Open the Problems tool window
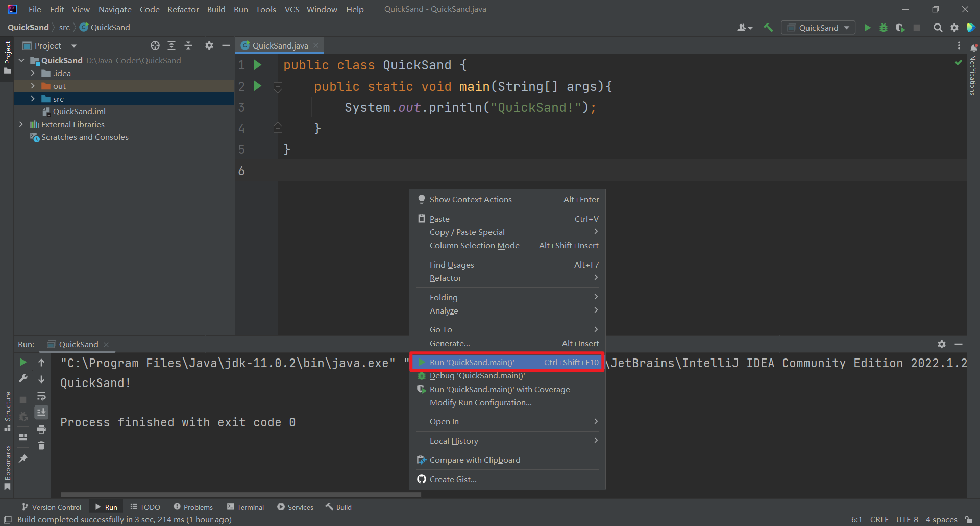 (193, 507)
